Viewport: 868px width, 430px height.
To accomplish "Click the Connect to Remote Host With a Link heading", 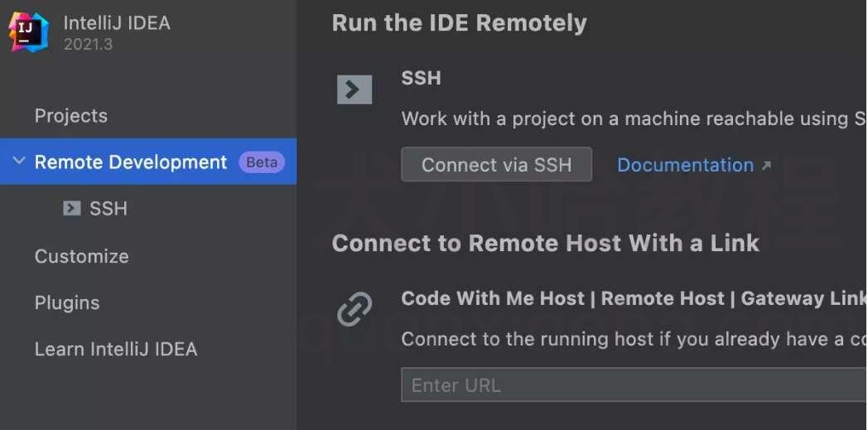I will click(x=545, y=244).
